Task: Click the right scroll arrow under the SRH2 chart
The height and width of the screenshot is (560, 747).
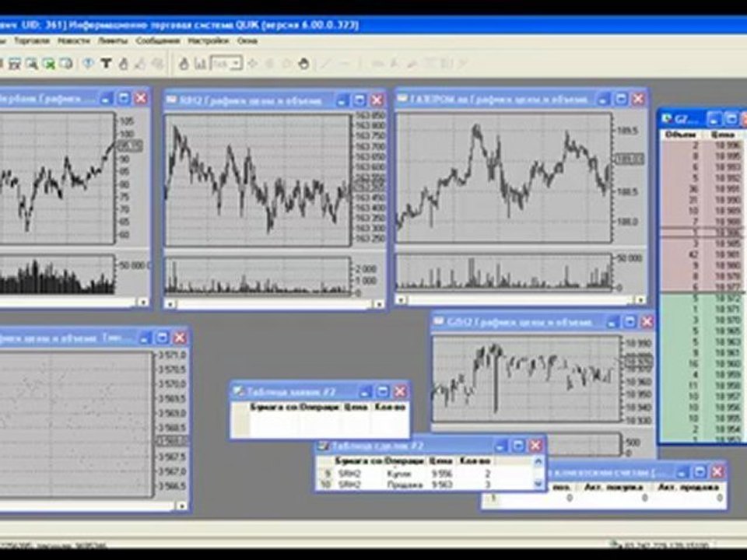Action: pos(379,304)
